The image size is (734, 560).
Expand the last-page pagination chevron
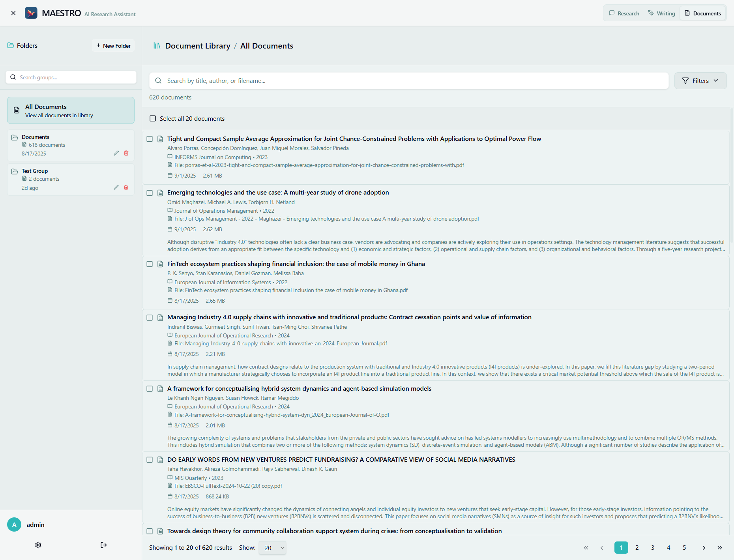[719, 548]
